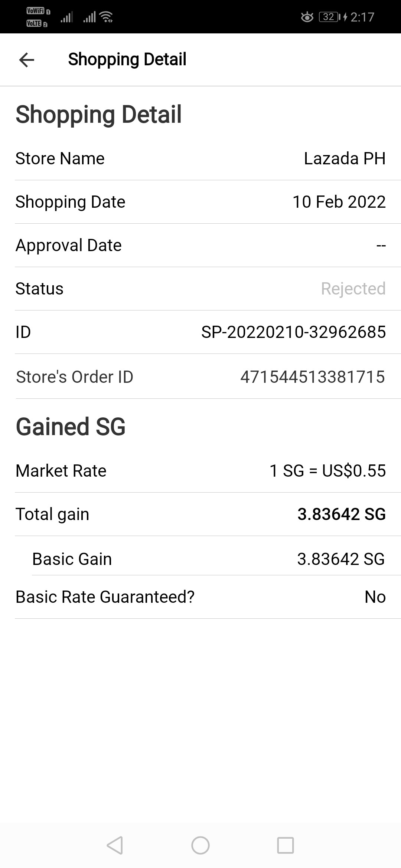
Task: Tap the Rejected status text
Action: (x=353, y=289)
